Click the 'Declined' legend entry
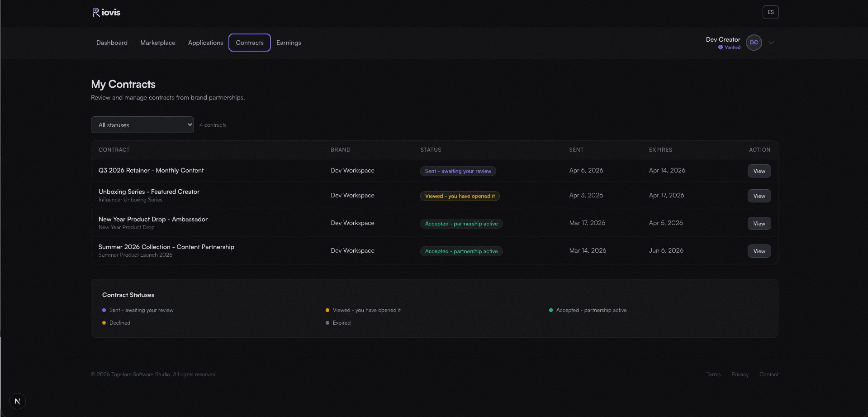 click(x=116, y=323)
